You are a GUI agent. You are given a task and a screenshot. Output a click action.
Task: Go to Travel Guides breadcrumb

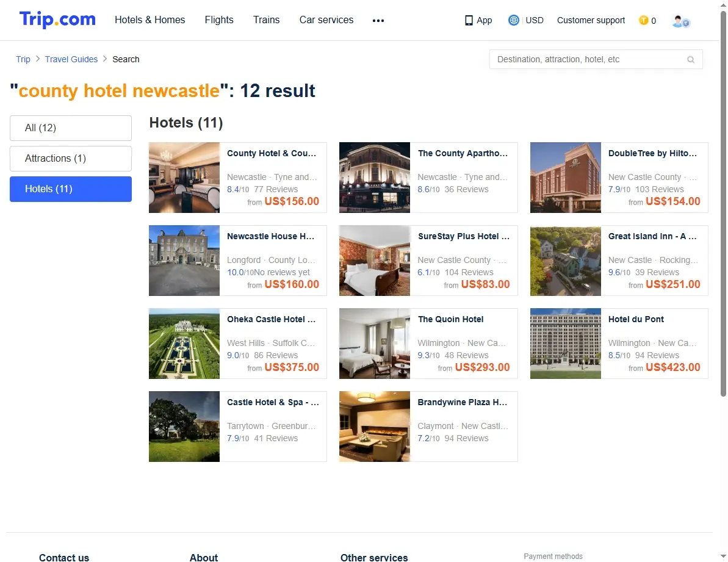[x=71, y=59]
